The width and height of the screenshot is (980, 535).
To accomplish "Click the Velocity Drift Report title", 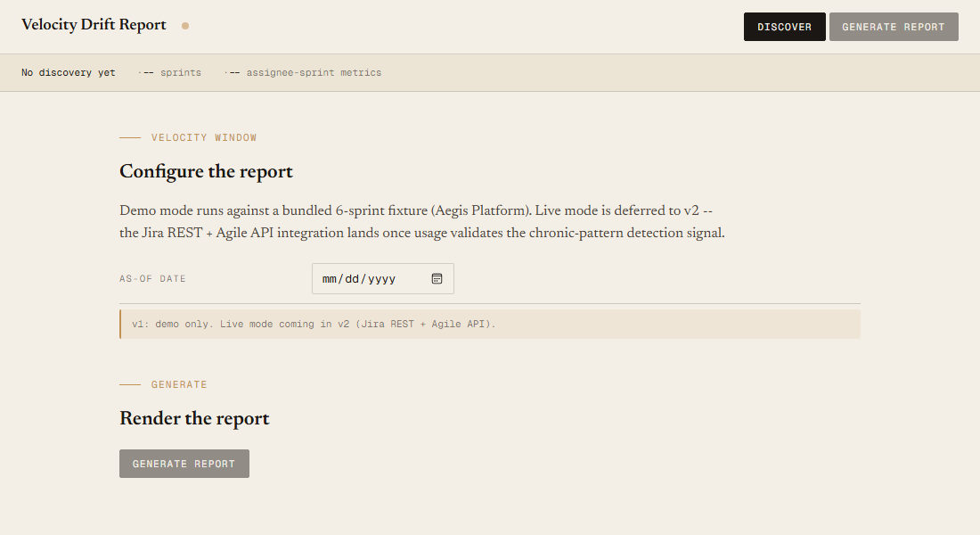I will coord(94,25).
